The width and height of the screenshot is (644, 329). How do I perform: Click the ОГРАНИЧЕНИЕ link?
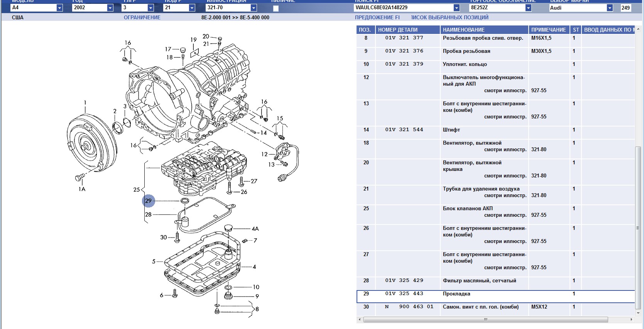point(142,17)
